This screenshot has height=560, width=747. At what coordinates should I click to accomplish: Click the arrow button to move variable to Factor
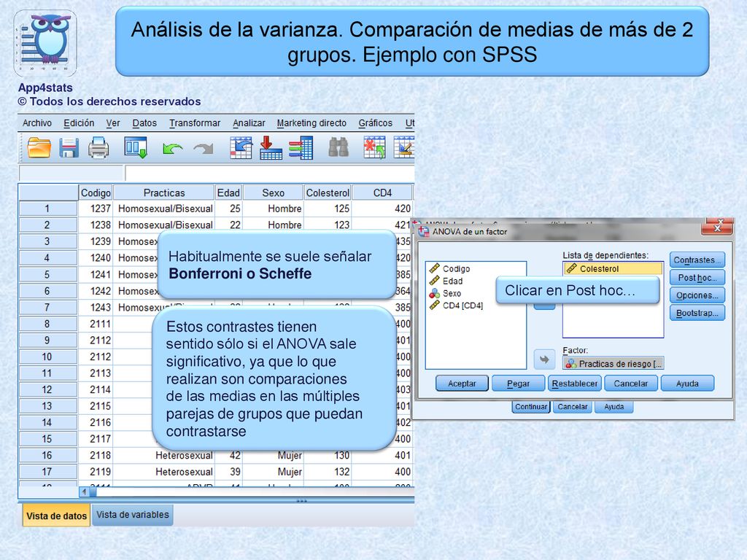click(544, 359)
